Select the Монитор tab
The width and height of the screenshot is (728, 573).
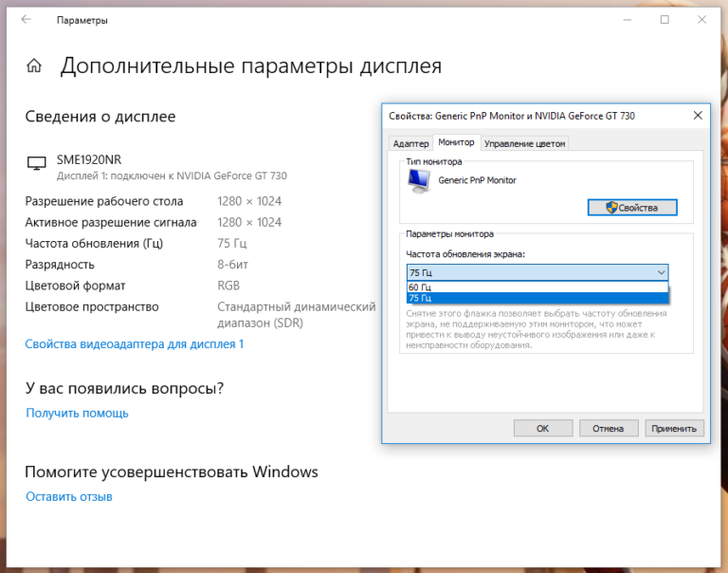[456, 142]
